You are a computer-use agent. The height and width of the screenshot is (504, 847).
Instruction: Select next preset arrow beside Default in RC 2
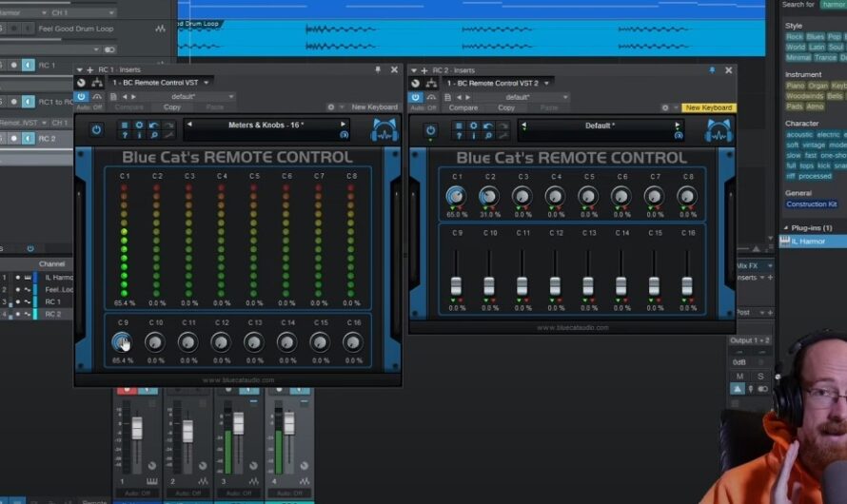677,126
